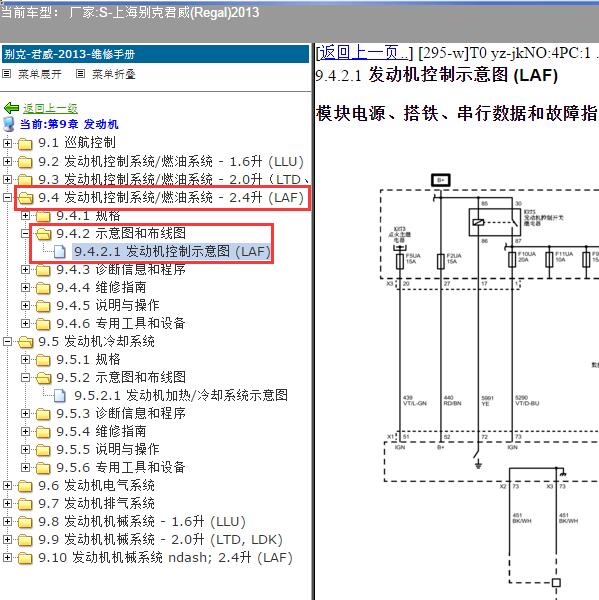Collapse the 9.5.2 示意图和布线图 node
This screenshot has width=599, height=600.
25,377
